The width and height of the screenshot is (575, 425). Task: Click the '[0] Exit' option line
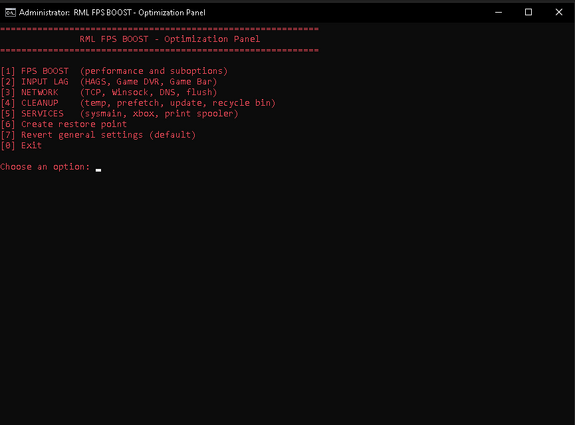(x=21, y=145)
